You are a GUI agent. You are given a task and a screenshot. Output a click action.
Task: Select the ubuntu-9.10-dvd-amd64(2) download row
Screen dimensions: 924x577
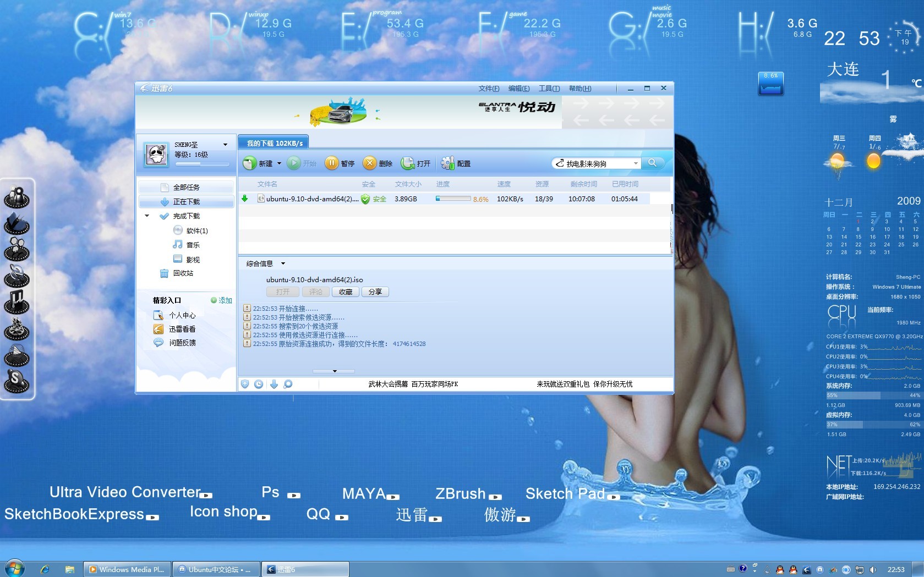444,199
